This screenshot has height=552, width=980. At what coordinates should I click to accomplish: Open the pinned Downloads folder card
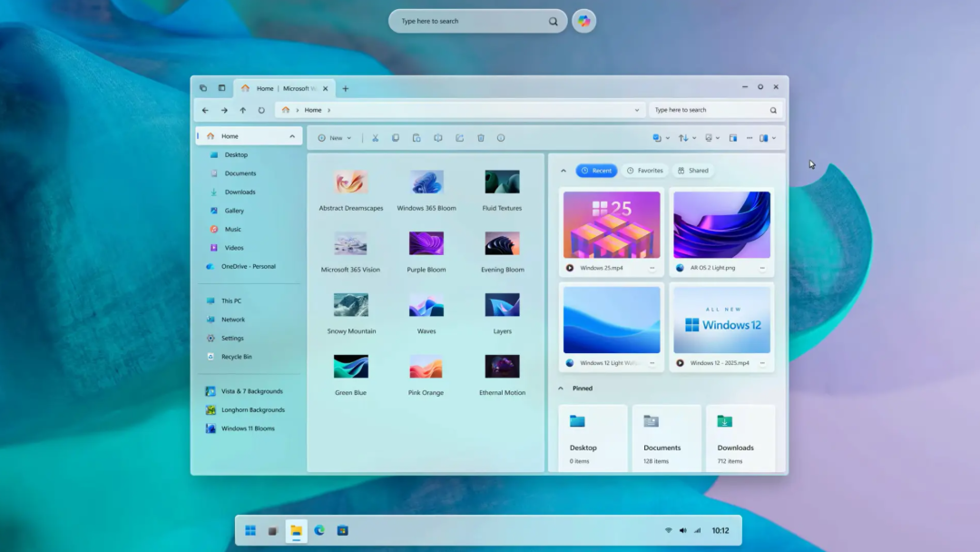740,439
